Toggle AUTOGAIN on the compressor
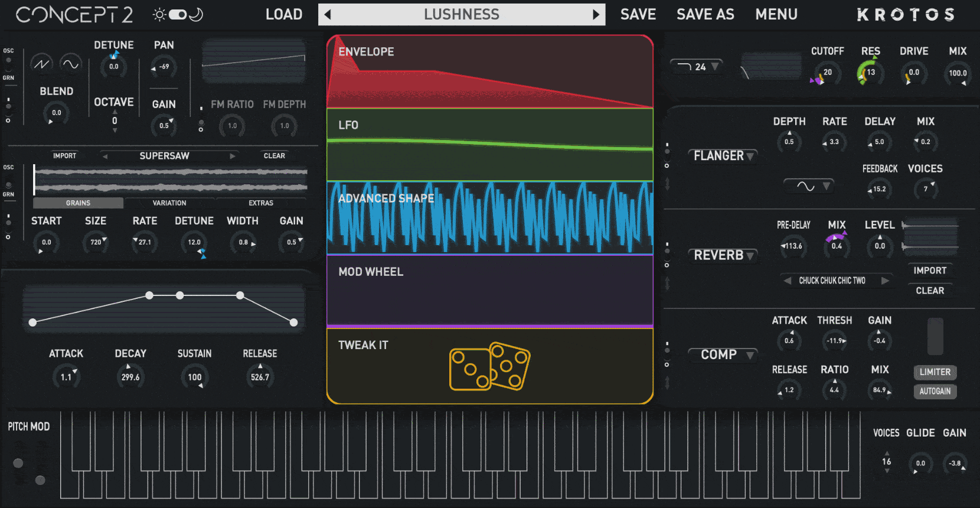Image resolution: width=980 pixels, height=508 pixels. point(935,391)
